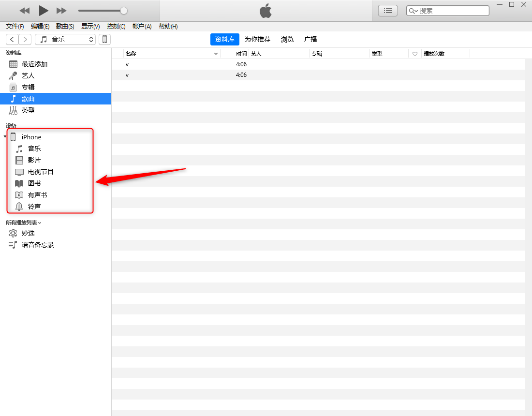The width and height of the screenshot is (532, 416).
Task: Open the 帮助(H) menu
Action: click(x=168, y=27)
